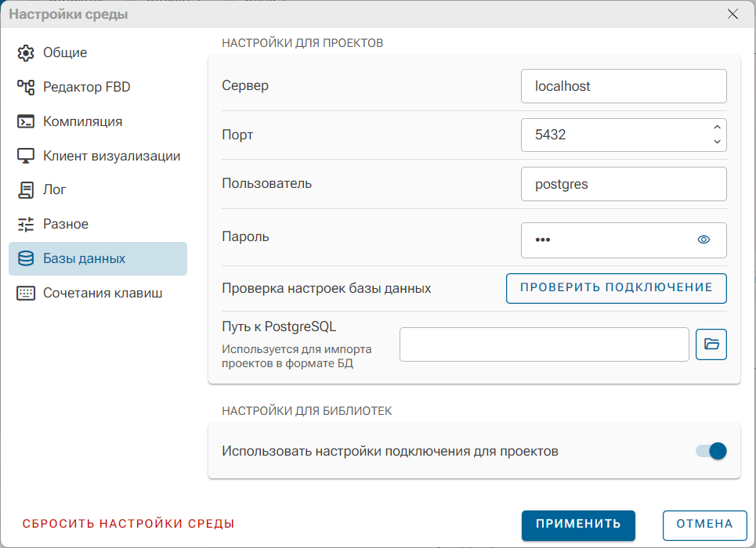756x548 pixels.
Task: Click the Лог document icon
Action: [26, 190]
